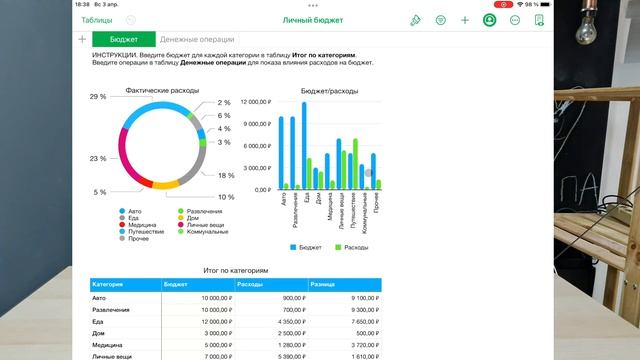Tap the 23 % donut label

[98, 158]
